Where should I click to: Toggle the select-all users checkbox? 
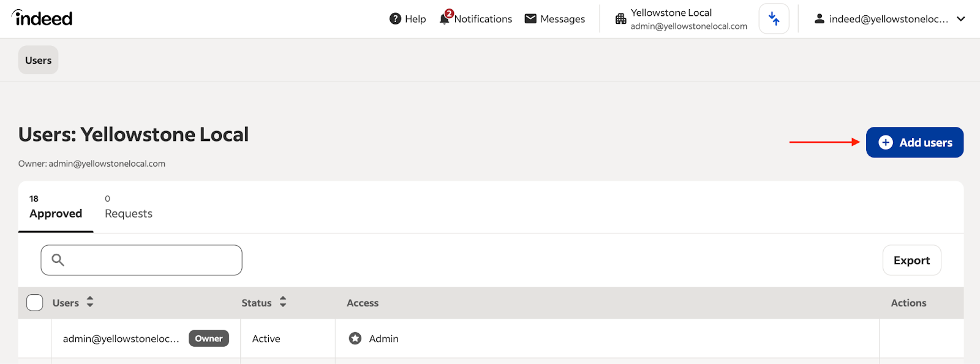pyautogui.click(x=35, y=303)
